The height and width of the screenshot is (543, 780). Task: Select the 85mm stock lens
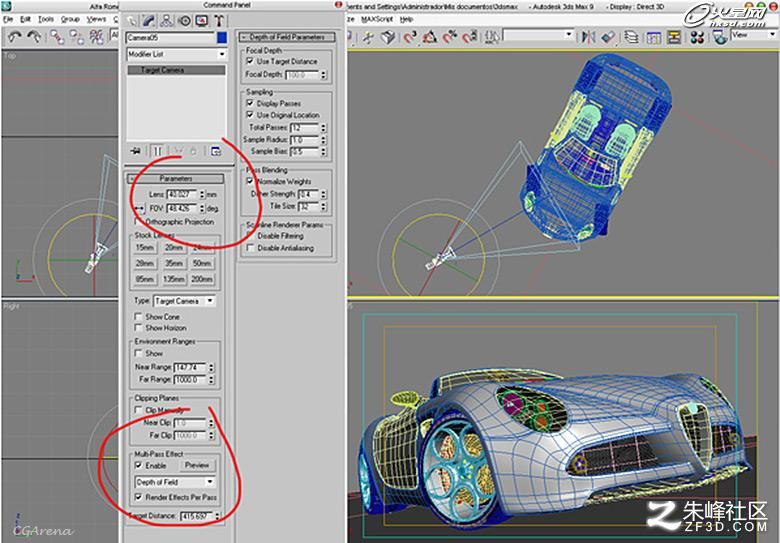point(145,279)
